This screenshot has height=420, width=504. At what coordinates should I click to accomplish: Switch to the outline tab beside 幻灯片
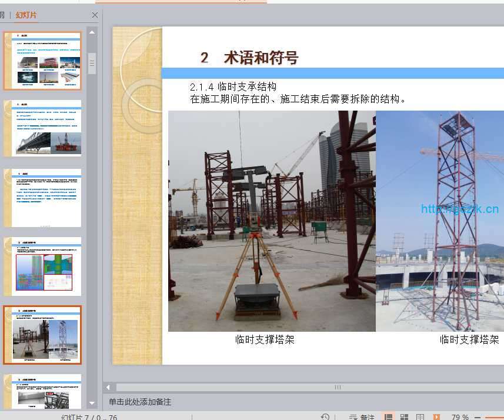click(2, 15)
